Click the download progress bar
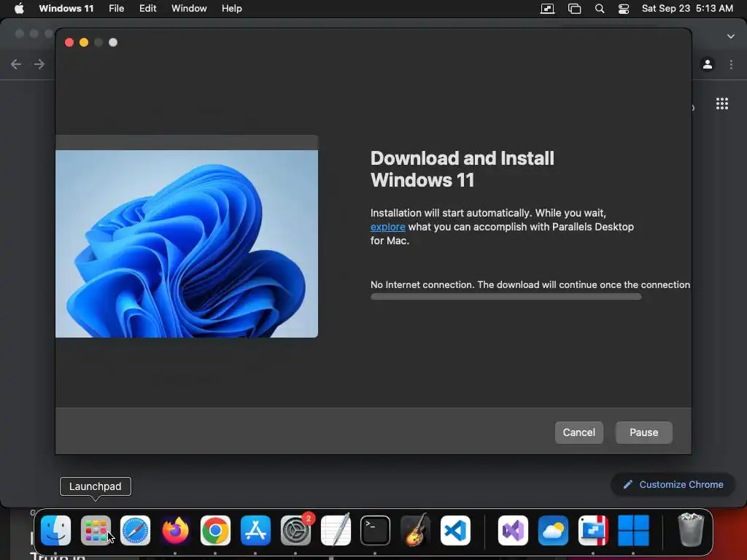747x560 pixels. point(506,297)
